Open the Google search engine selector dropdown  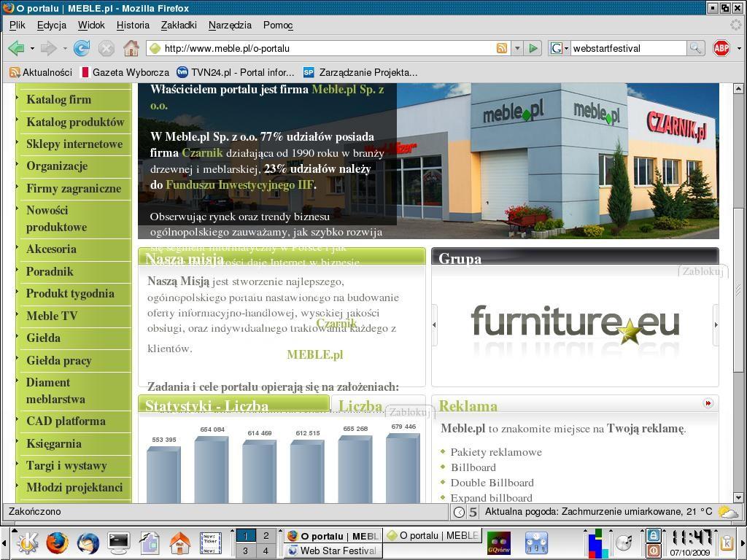pyautogui.click(x=560, y=48)
